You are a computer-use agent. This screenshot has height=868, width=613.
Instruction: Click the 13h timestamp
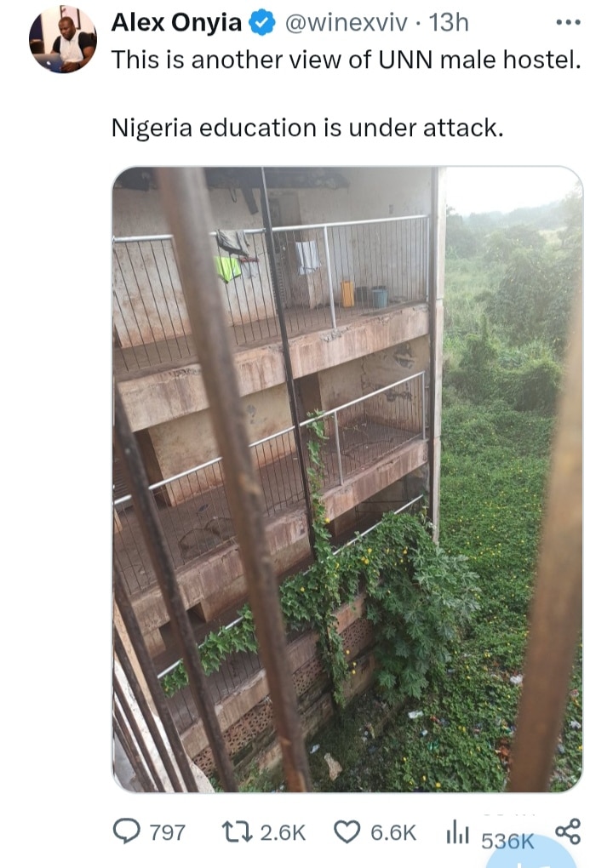(449, 23)
